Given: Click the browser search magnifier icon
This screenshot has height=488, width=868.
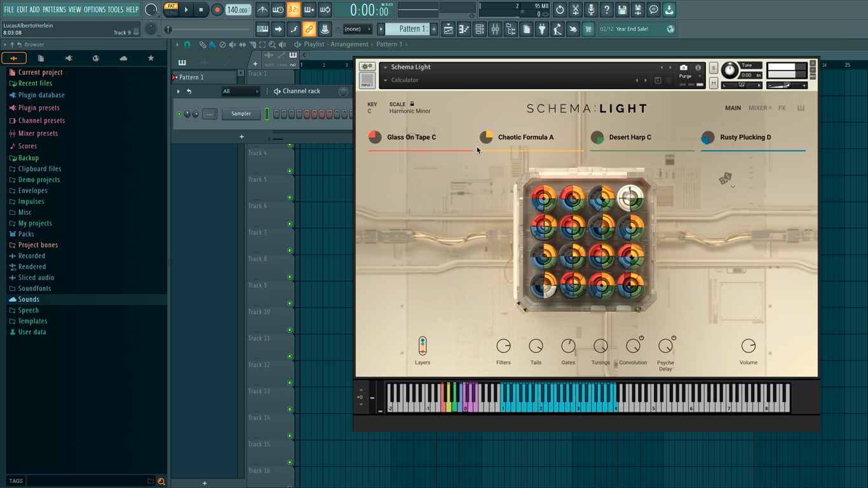Looking at the screenshot, I should point(161,482).
